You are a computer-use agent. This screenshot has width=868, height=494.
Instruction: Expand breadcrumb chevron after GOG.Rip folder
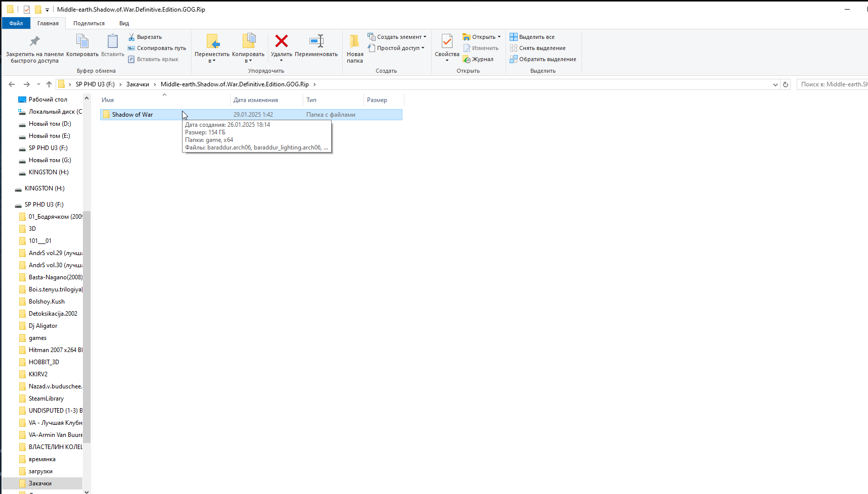pyautogui.click(x=314, y=84)
